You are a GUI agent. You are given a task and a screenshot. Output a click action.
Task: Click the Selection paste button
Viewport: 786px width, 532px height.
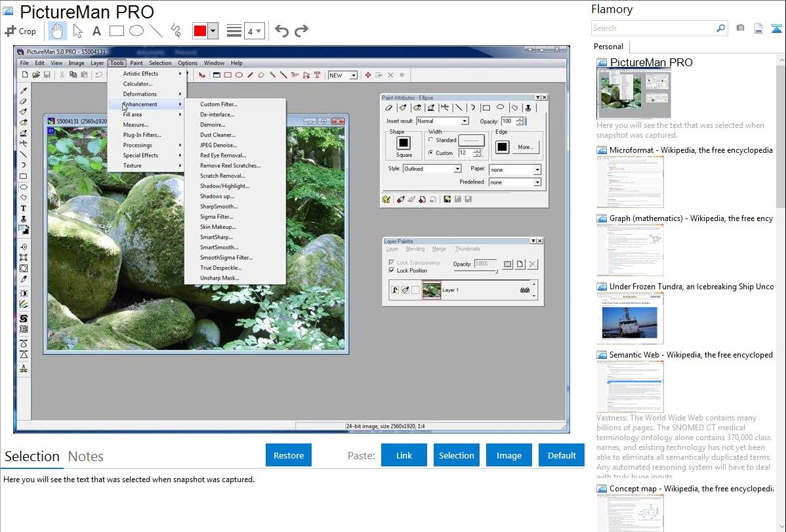click(457, 455)
